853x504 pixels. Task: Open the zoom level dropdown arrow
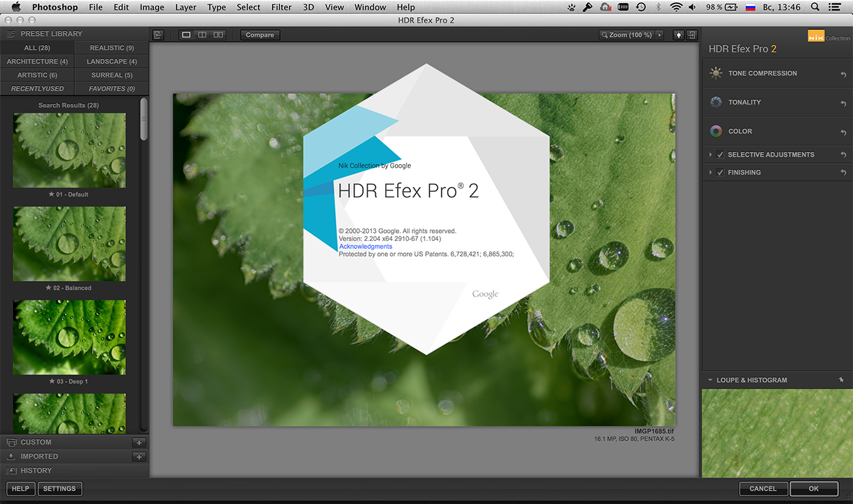coord(660,35)
